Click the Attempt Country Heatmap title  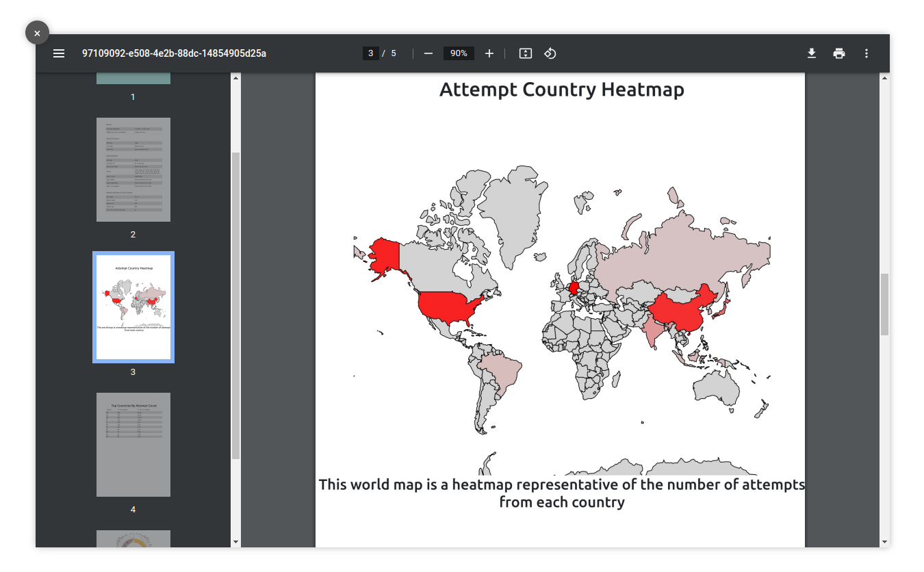pos(562,90)
